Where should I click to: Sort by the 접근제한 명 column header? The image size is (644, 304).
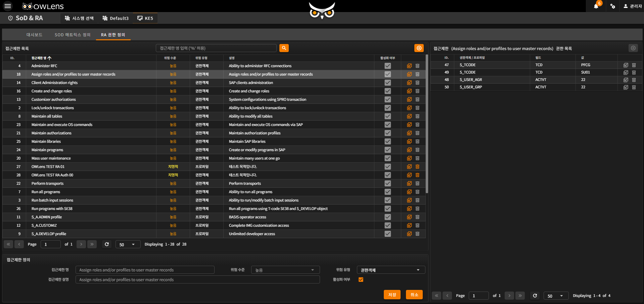pos(41,58)
